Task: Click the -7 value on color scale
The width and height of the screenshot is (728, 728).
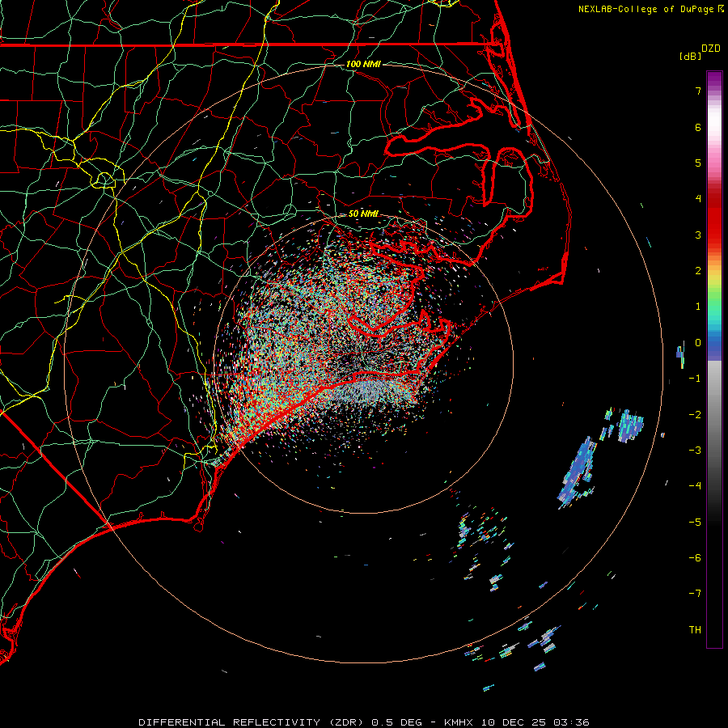Action: (695, 594)
